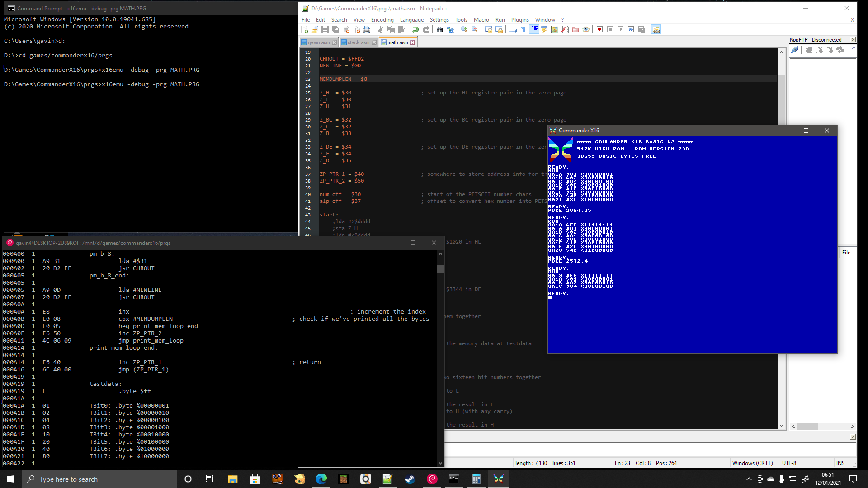Image resolution: width=868 pixels, height=488 pixels.
Task: Switch to the gavin.asm tab
Action: pos(319,42)
